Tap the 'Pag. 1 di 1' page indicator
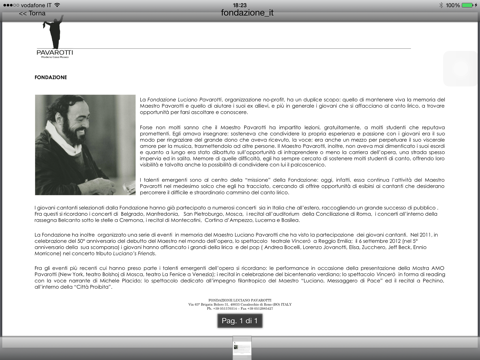 pyautogui.click(x=240, y=321)
